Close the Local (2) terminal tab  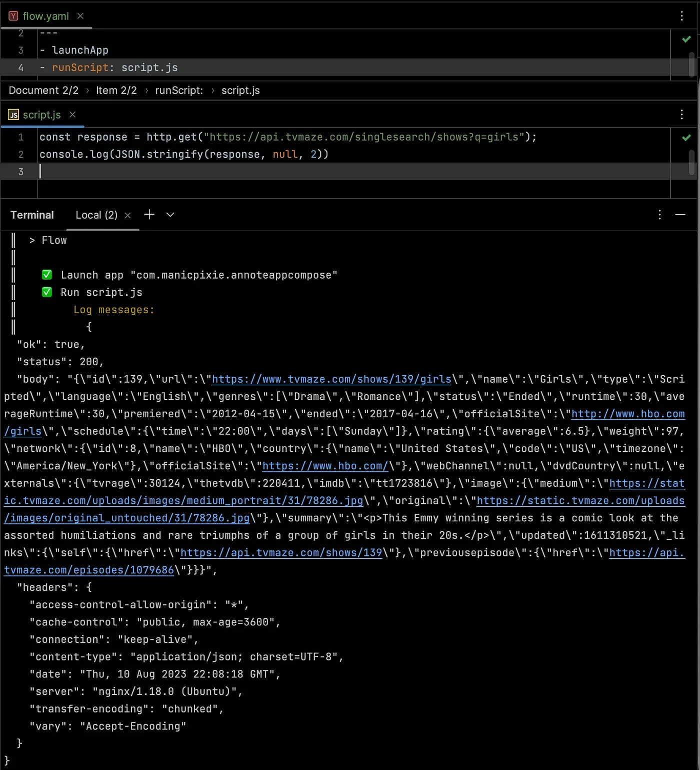(127, 215)
